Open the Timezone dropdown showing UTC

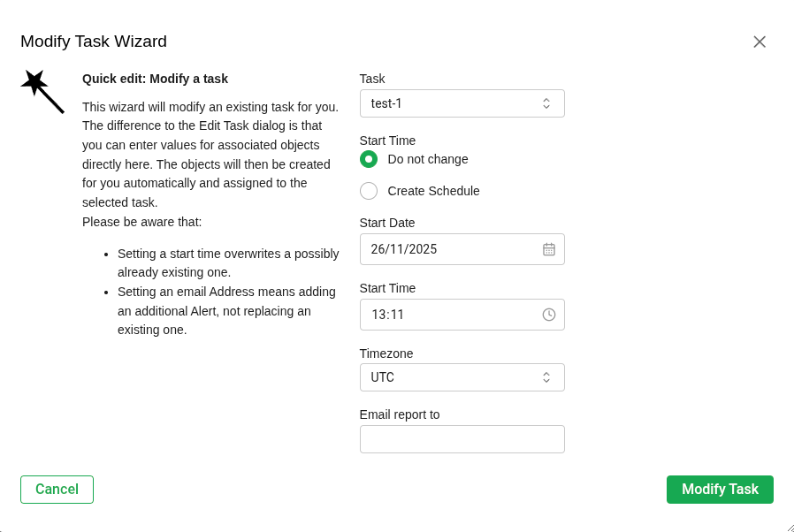click(x=462, y=376)
